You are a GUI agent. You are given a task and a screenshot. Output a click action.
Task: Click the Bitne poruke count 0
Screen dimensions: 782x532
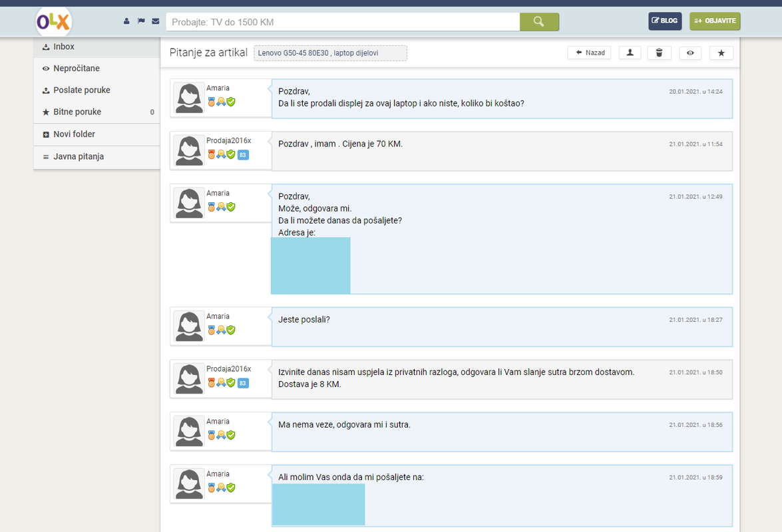coord(152,112)
